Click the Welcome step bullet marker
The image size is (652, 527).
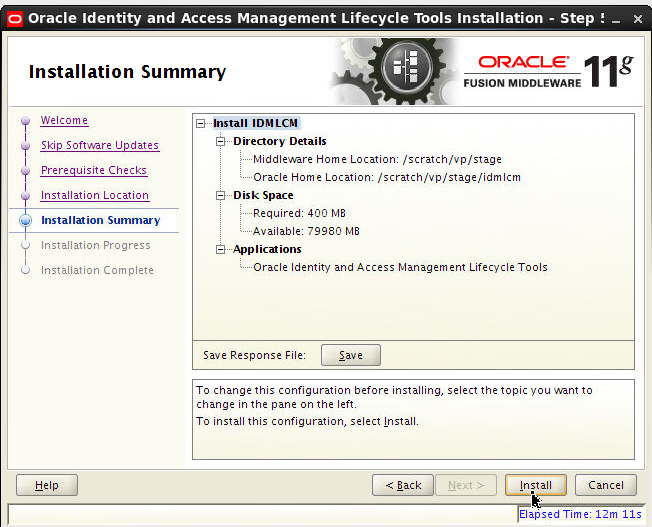[25, 121]
